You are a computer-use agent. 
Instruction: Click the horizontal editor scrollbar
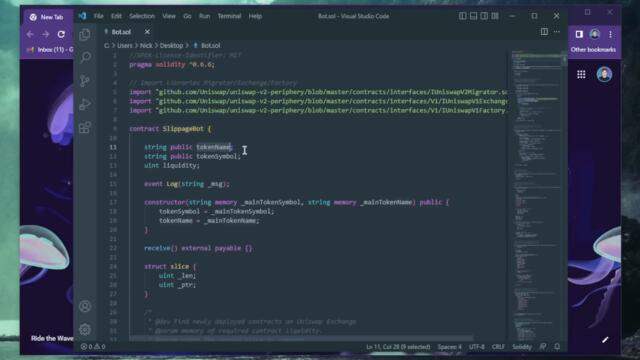pos(301,338)
